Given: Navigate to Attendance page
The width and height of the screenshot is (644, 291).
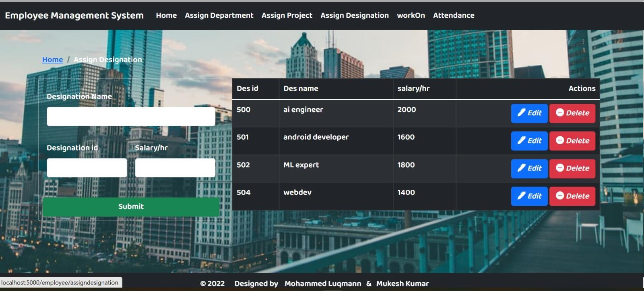Looking at the screenshot, I should pyautogui.click(x=454, y=15).
